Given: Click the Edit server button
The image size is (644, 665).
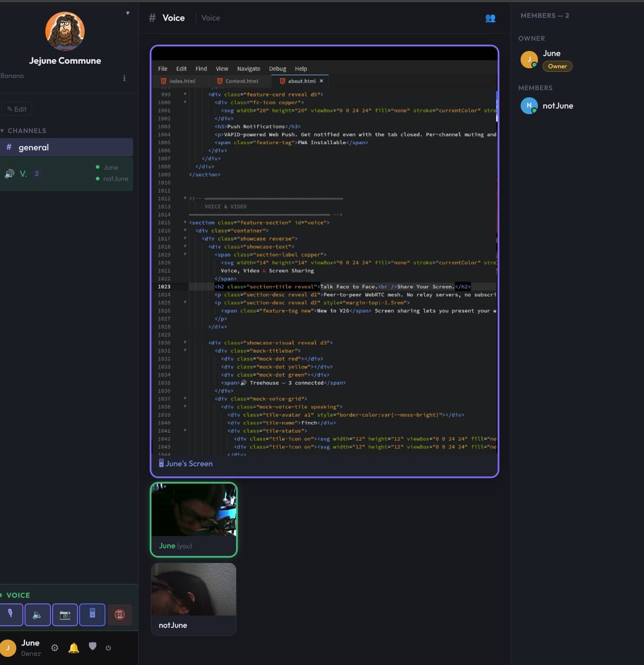Looking at the screenshot, I should pos(17,109).
